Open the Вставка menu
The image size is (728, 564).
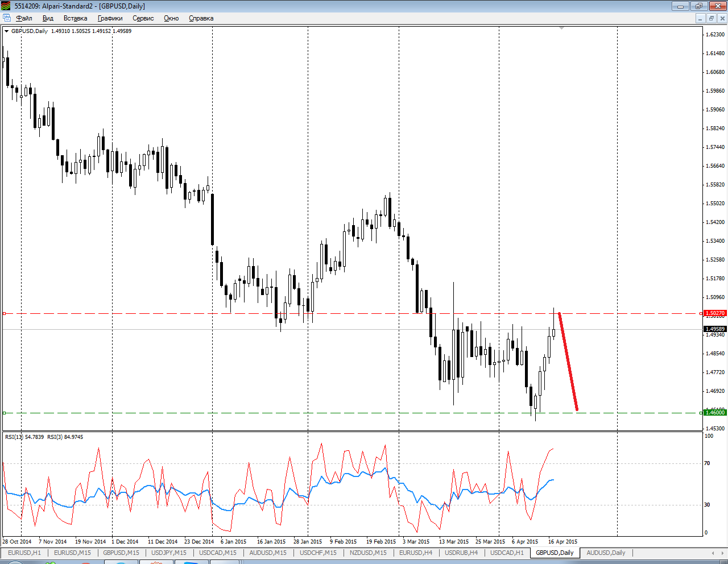[x=75, y=18]
